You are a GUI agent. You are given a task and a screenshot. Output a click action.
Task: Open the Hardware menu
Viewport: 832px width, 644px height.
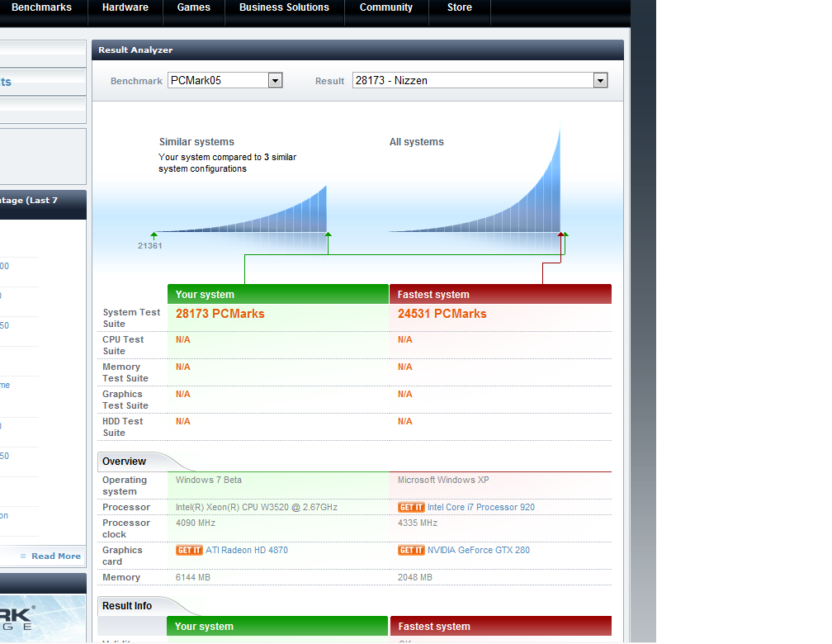[x=125, y=7]
